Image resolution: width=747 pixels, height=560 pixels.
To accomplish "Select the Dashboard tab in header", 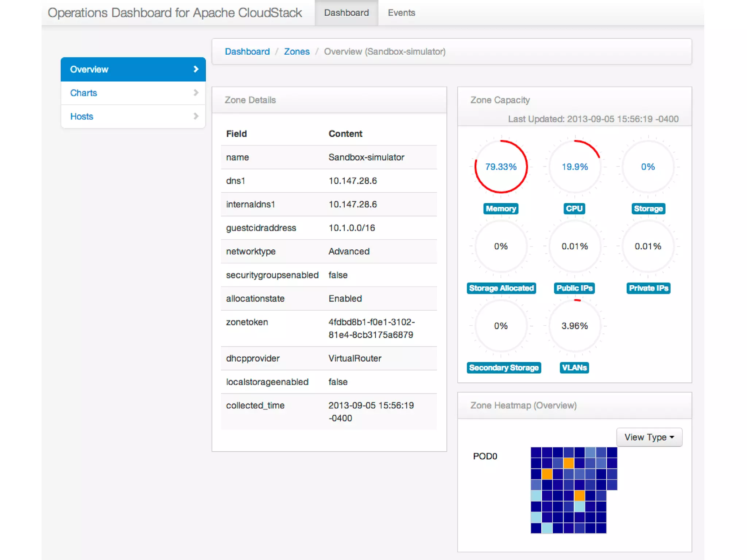I will (x=346, y=13).
